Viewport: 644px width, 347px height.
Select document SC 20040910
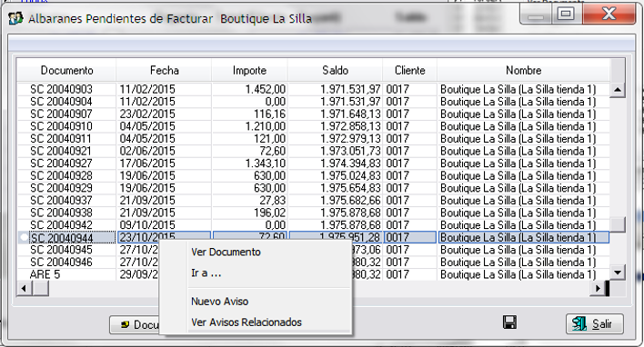[x=61, y=126]
